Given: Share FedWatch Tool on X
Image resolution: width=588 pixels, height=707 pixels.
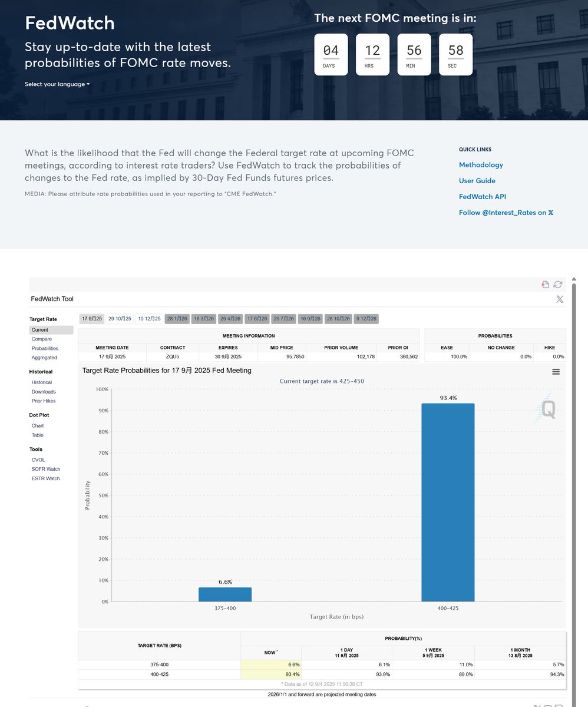Looking at the screenshot, I should [x=559, y=299].
